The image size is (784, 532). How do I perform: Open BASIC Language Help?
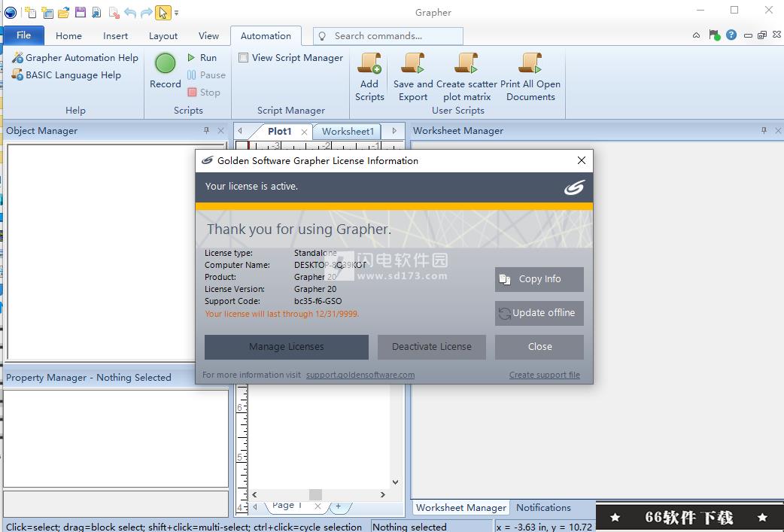[x=66, y=75]
